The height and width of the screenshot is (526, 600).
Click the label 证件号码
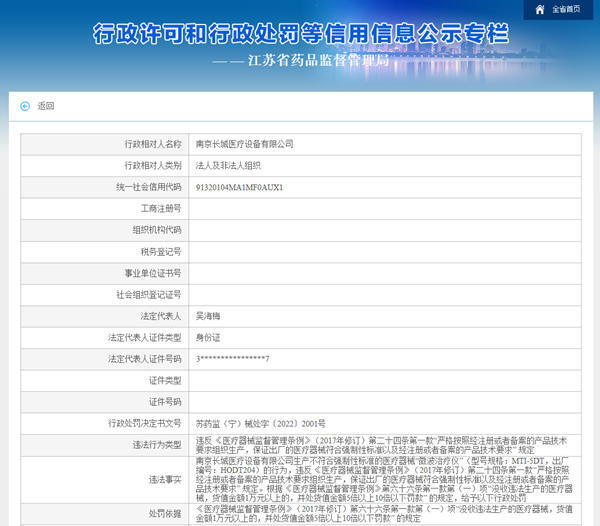165,402
